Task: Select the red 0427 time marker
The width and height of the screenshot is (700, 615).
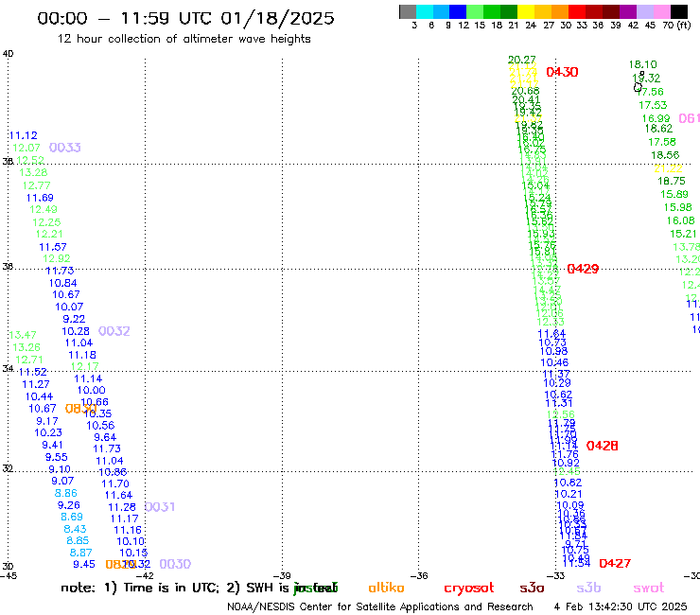Action: pos(615,564)
